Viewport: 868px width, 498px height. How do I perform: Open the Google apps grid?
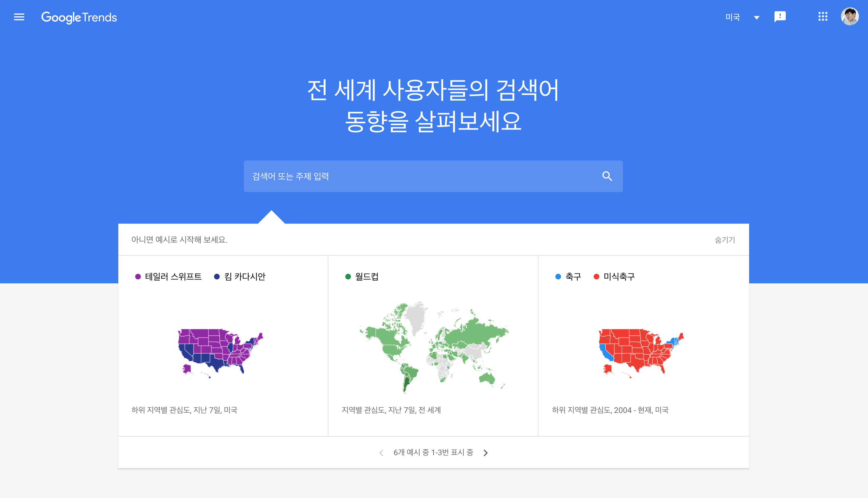click(x=822, y=16)
